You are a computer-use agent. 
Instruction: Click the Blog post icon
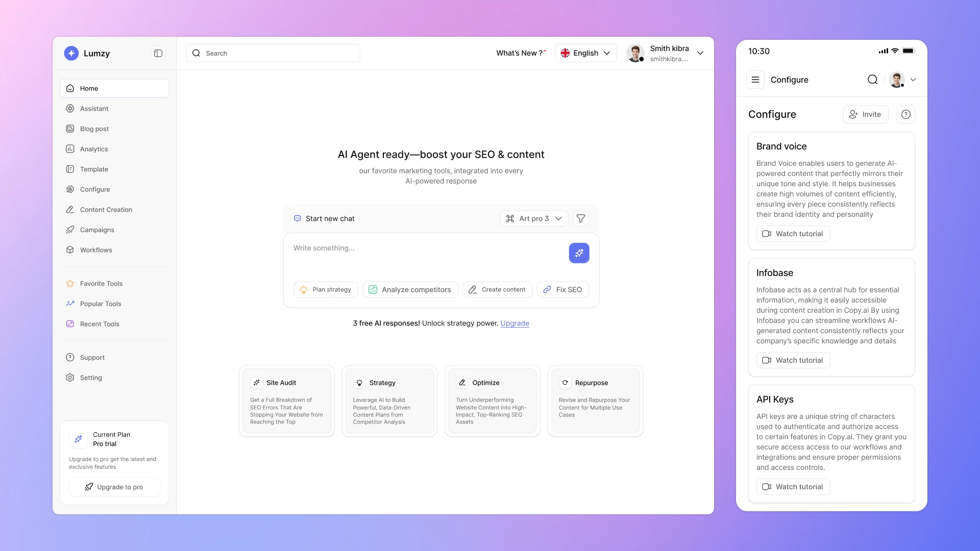pyautogui.click(x=70, y=129)
